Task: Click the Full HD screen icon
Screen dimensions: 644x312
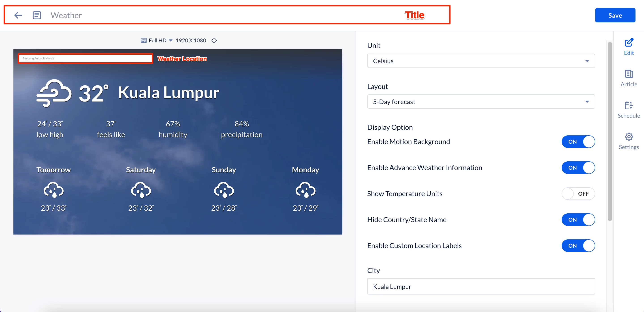Action: coord(143,41)
